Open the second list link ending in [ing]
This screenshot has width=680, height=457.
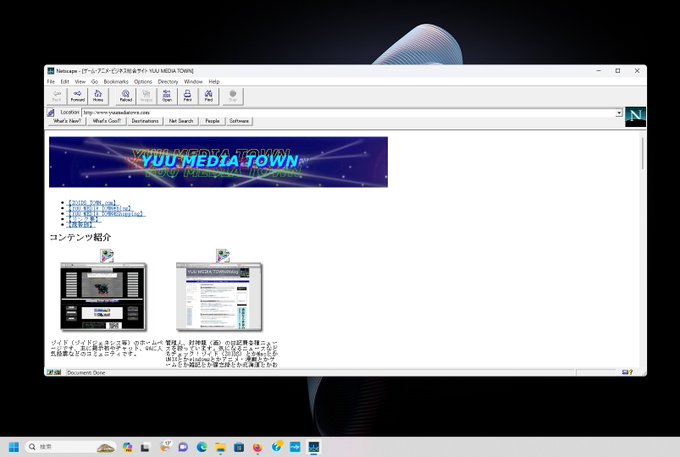tap(100, 208)
